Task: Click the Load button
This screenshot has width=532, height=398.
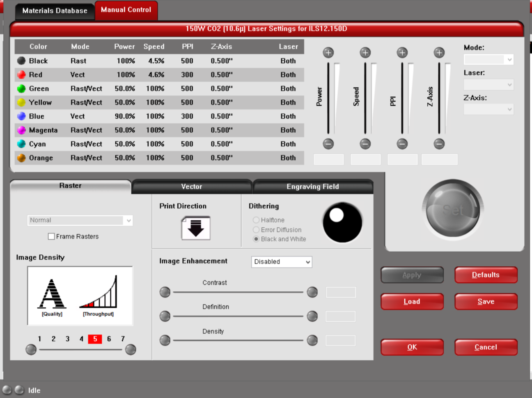Action: click(412, 302)
